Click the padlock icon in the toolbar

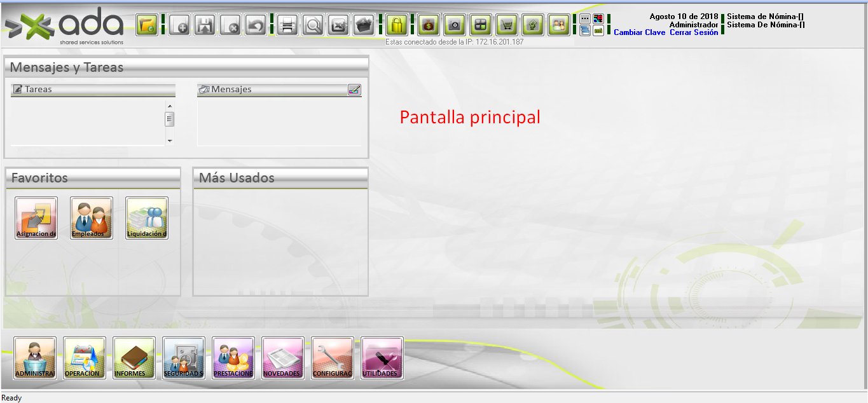pyautogui.click(x=397, y=25)
